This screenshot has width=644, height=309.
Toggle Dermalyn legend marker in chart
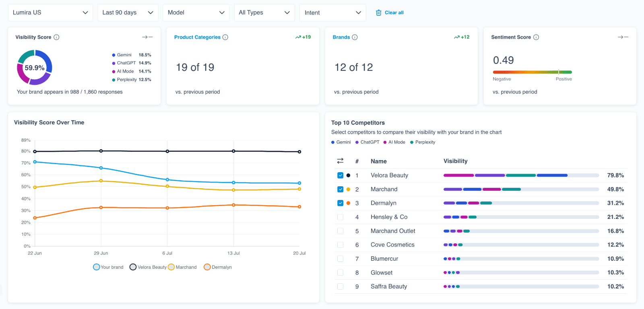[x=207, y=267]
